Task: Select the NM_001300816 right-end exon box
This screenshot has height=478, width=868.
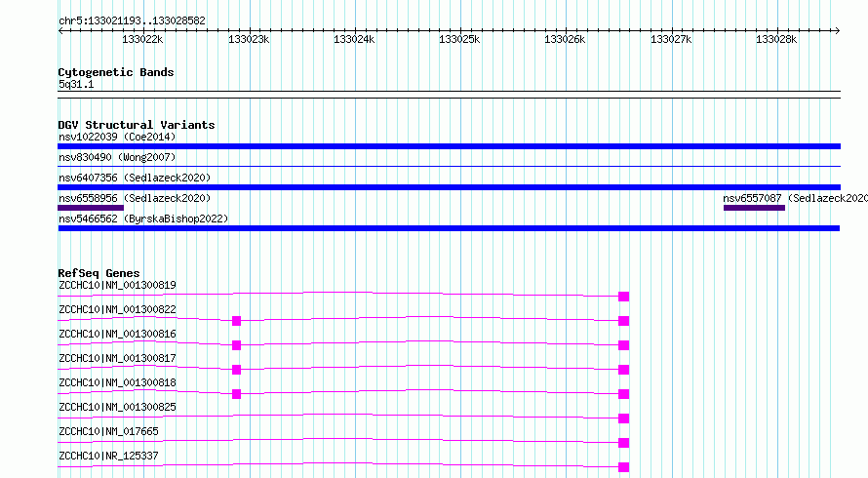Action: click(624, 345)
